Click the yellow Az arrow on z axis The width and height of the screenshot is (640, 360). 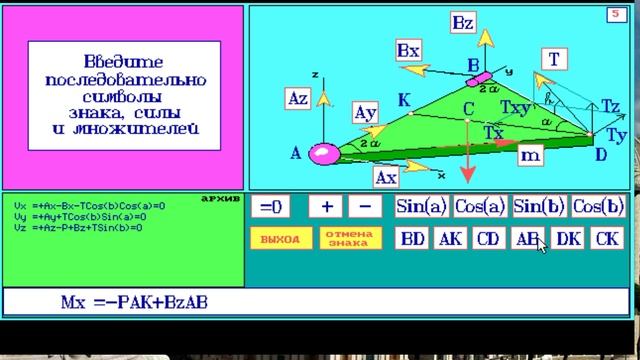pos(324,99)
